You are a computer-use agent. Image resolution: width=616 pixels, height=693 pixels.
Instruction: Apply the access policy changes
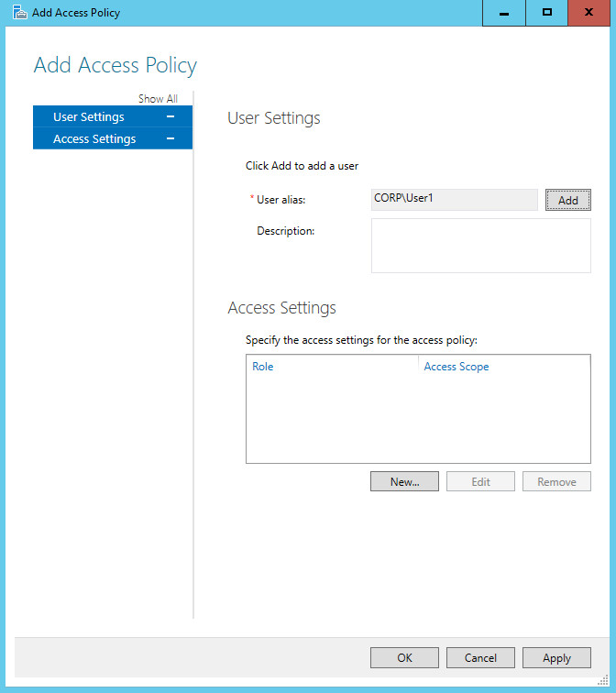click(x=556, y=657)
